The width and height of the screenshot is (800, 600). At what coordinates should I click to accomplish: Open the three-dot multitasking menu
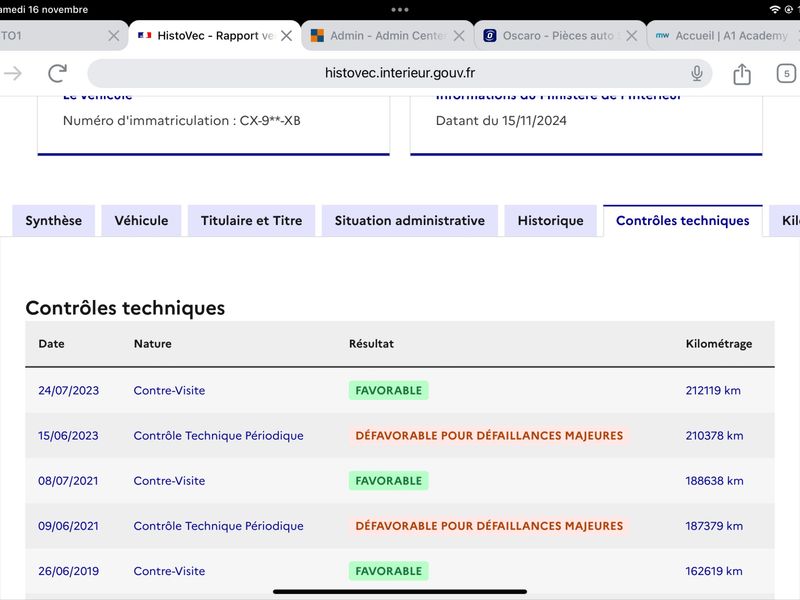click(x=399, y=10)
